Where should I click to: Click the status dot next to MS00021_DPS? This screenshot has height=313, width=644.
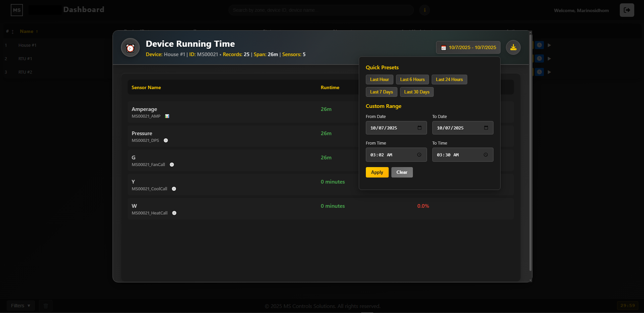click(166, 141)
